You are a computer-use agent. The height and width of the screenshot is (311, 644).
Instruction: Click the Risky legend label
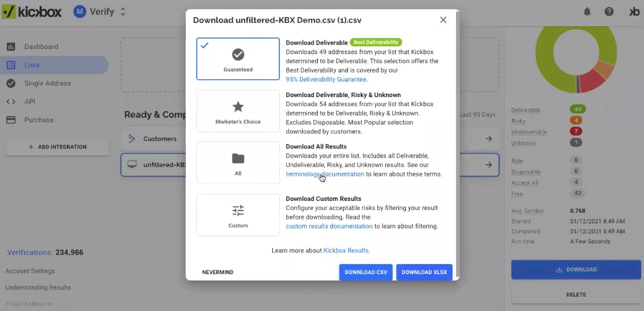tap(519, 121)
